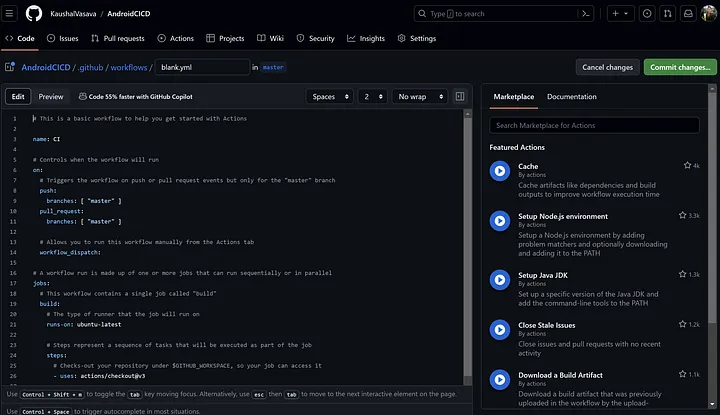This screenshot has width=720, height=415.
Task: Focus the Search Marketplace for Actions field
Action: click(594, 125)
